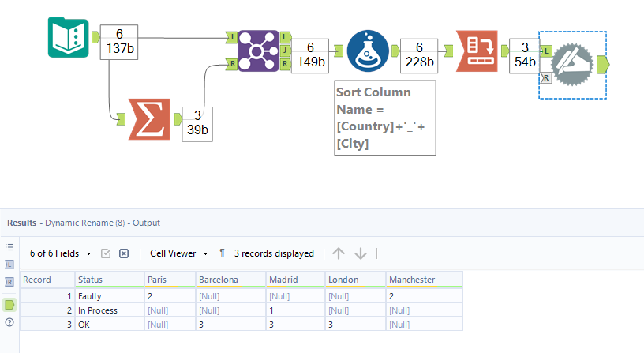The image size is (644, 353).
Task: Show the messages list view icon
Action: click(x=9, y=247)
